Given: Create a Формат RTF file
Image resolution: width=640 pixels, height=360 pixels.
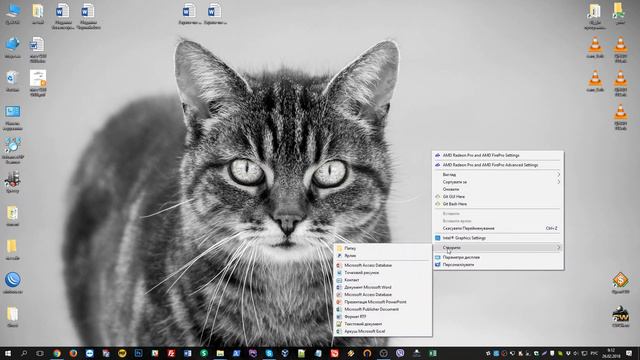Looking at the screenshot, I should (x=383, y=316).
